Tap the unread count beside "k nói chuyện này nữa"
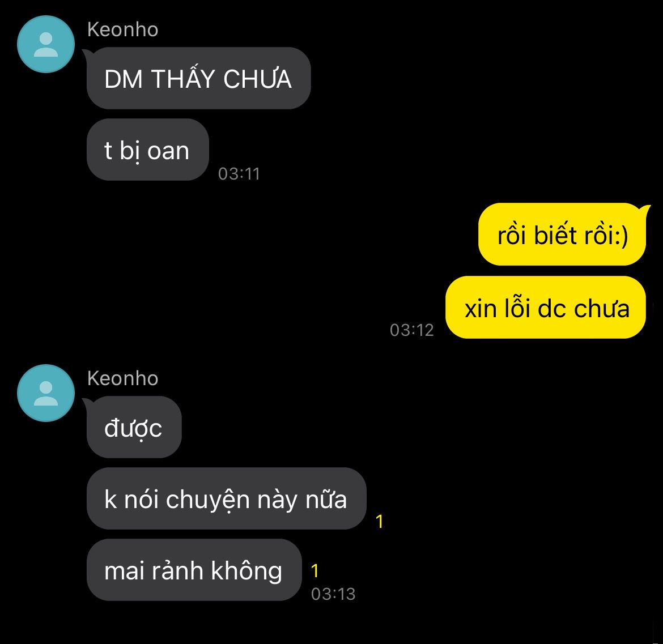Screen dimensions: 663x644 [379, 522]
